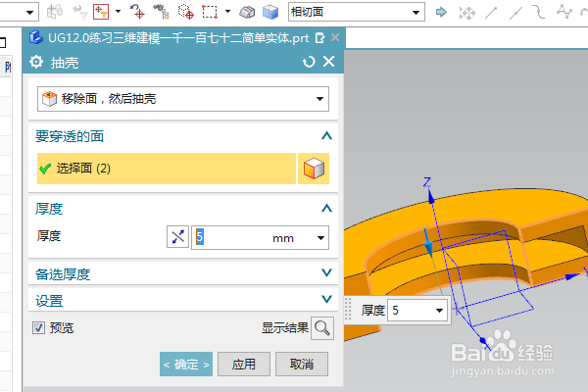Reset the 抽壳 dialog with the circular arrow
This screenshot has width=588, height=392.
click(x=309, y=62)
